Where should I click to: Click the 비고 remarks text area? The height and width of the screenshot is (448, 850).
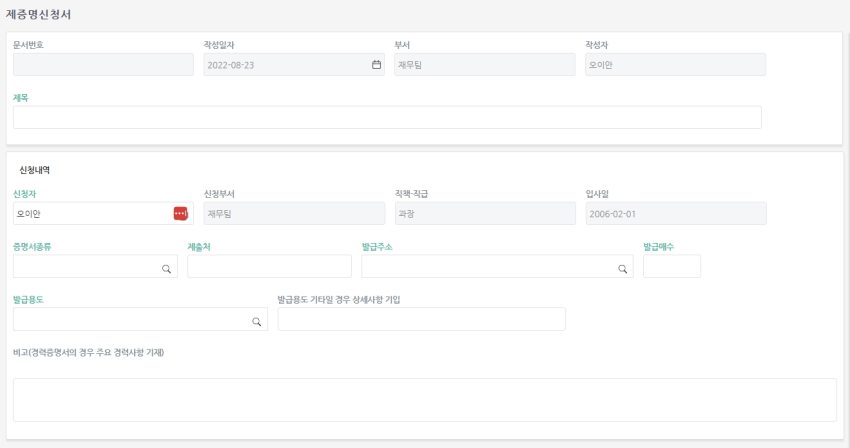(x=425, y=400)
